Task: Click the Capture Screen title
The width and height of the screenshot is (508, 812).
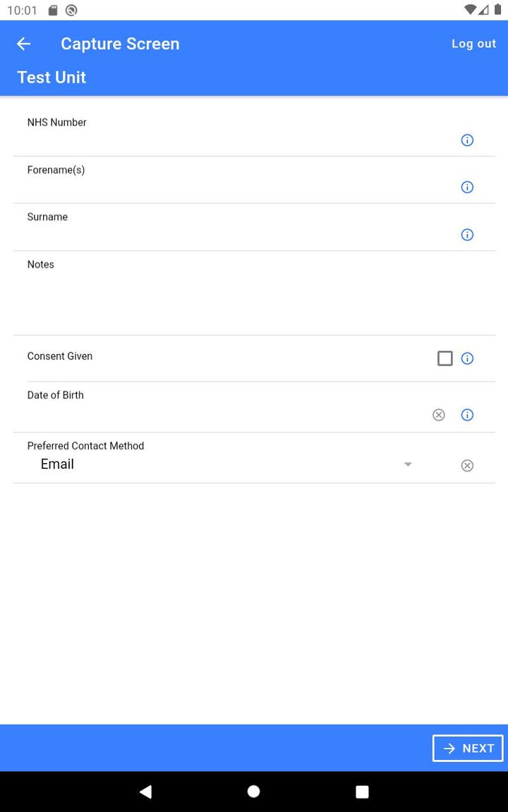Action: [120, 44]
